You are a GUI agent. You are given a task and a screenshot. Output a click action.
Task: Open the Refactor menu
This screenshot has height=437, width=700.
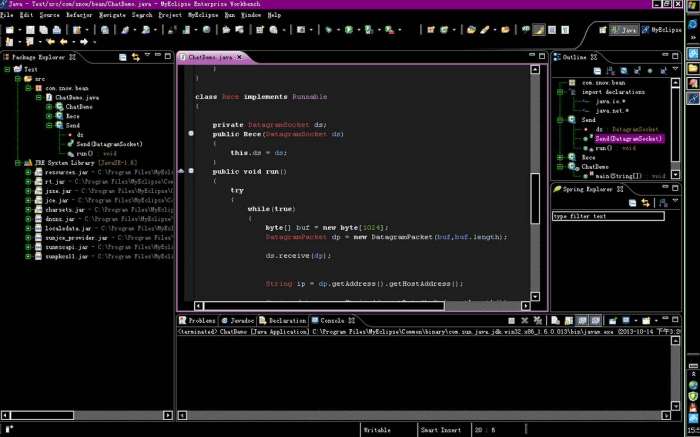coord(79,16)
